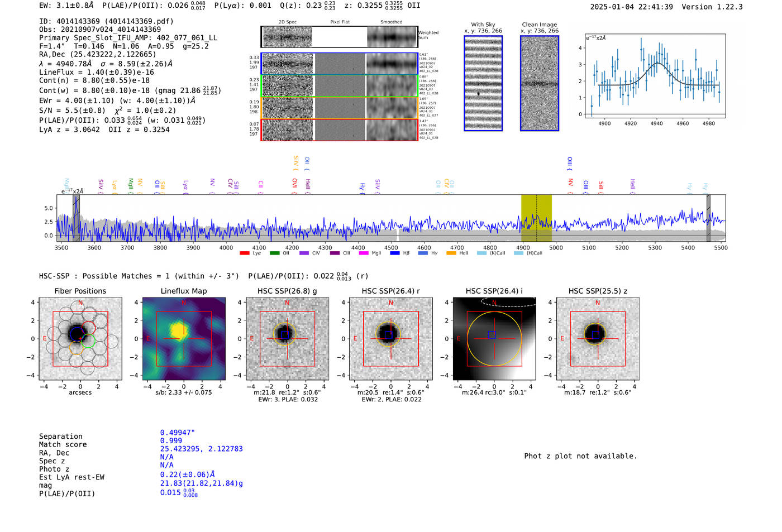
Task: Select the HSC SSP(25.5) z cutout
Action: pos(598,339)
